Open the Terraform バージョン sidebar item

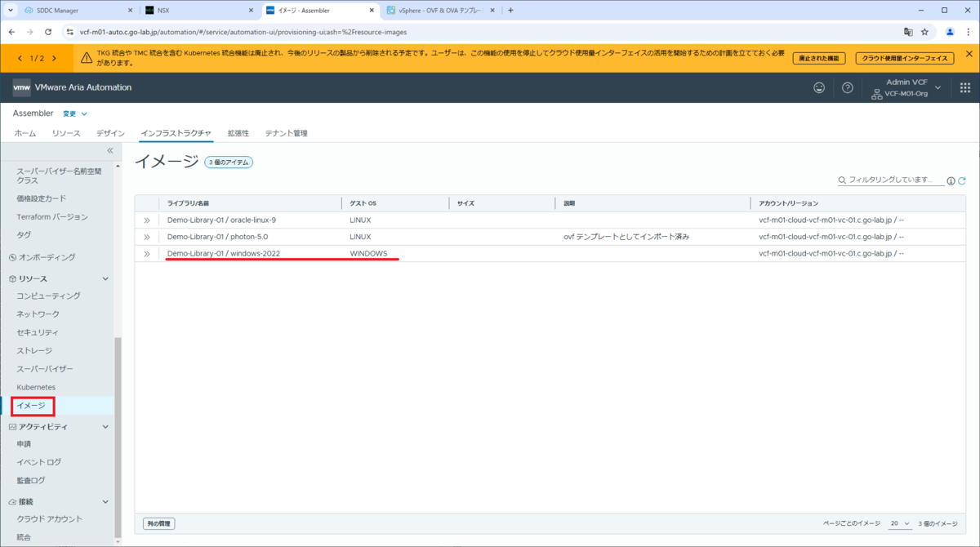52,216
